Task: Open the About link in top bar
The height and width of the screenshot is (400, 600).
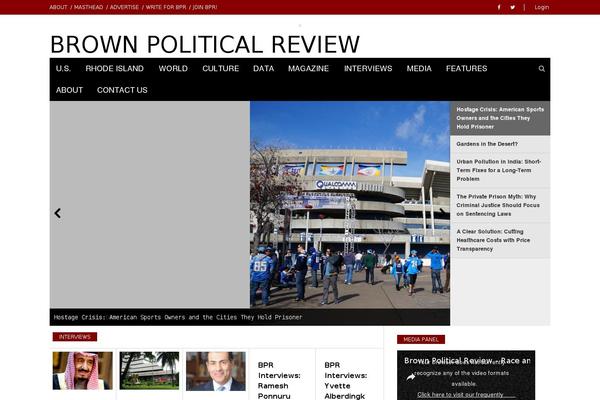Action: (x=58, y=7)
